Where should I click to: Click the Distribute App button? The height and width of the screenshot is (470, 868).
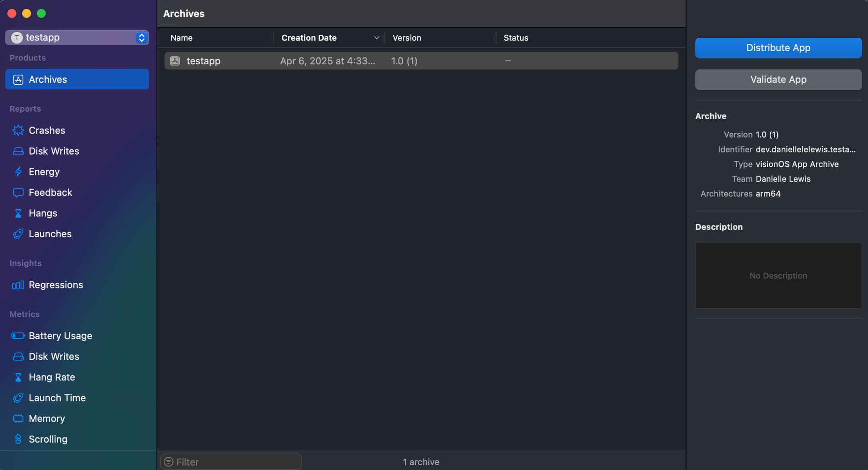[x=778, y=48]
